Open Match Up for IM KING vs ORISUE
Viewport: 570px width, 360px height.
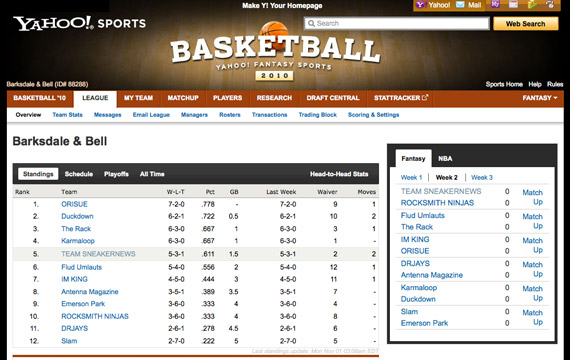coord(533,245)
